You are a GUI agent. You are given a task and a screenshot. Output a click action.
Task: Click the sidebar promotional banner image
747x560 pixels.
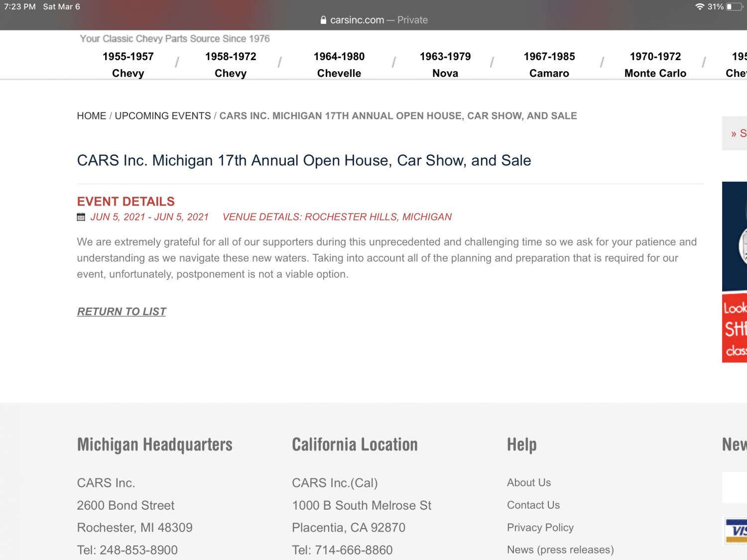coord(735,272)
